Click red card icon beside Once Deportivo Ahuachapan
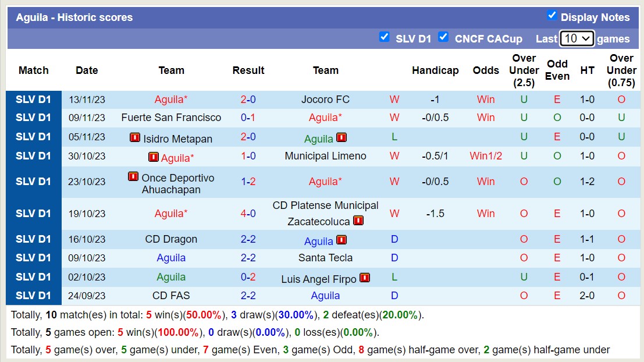The image size is (644, 362). tap(133, 176)
